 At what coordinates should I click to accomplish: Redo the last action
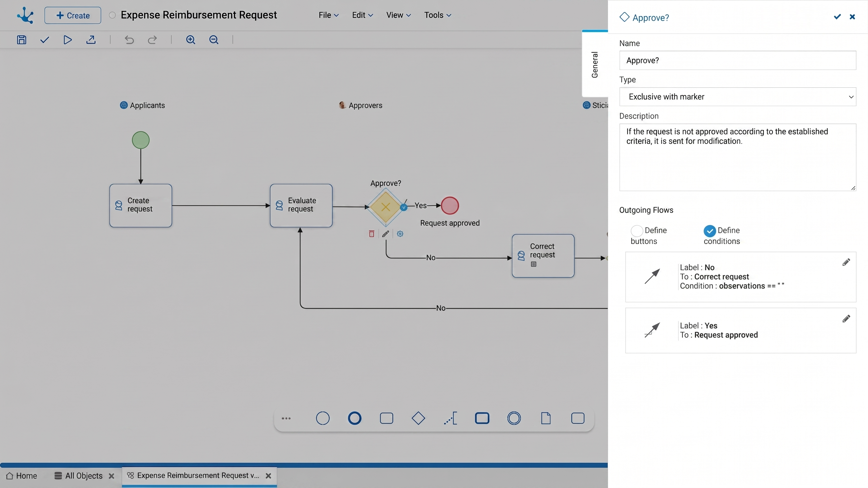pos(152,40)
